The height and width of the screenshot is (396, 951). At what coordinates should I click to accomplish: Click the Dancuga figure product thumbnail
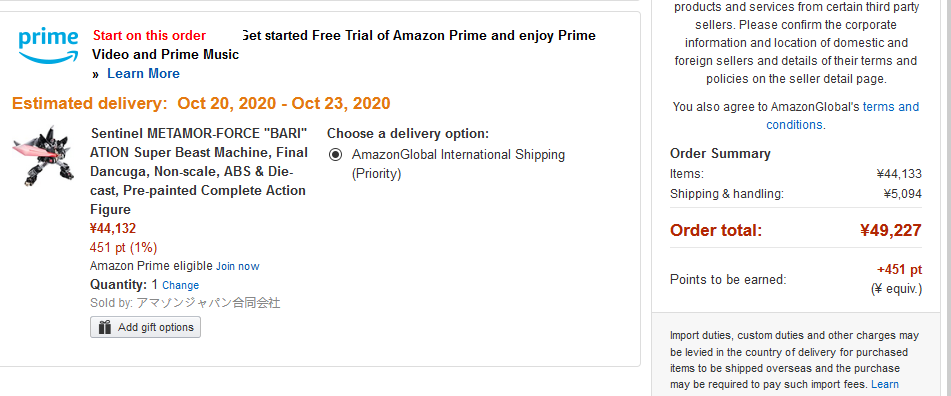[43, 156]
